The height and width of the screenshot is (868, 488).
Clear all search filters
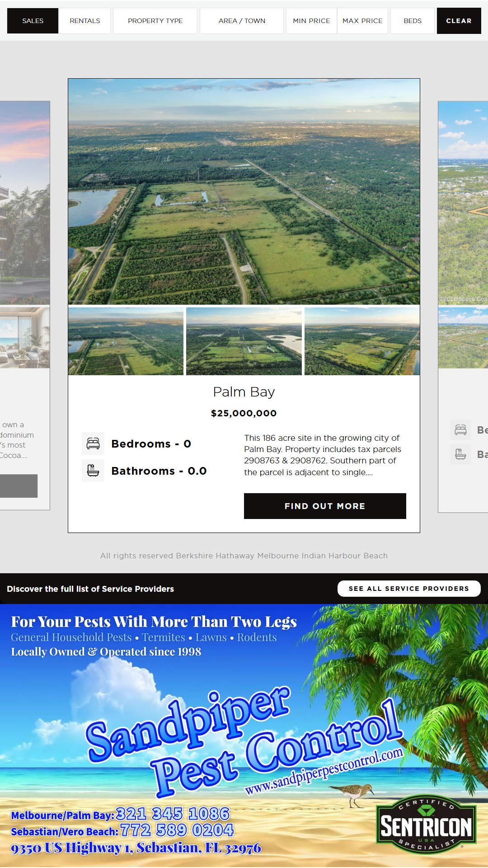(459, 21)
